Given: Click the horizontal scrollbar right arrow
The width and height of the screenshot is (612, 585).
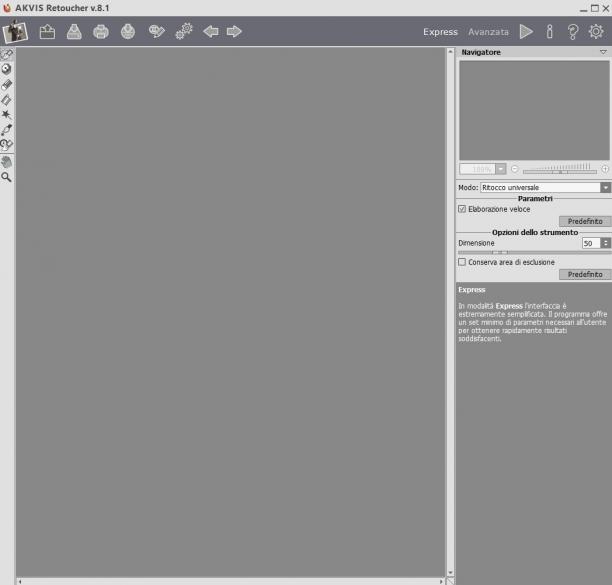Looking at the screenshot, I should coord(441,581).
